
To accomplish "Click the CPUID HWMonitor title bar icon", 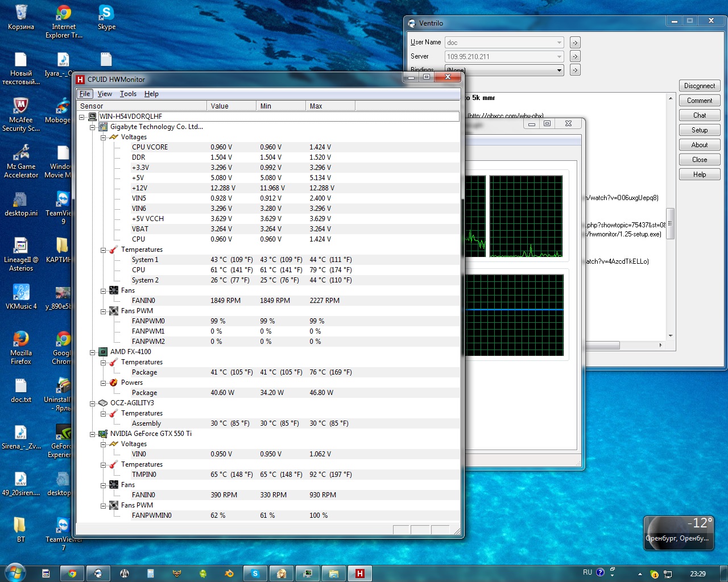I will (x=80, y=80).
